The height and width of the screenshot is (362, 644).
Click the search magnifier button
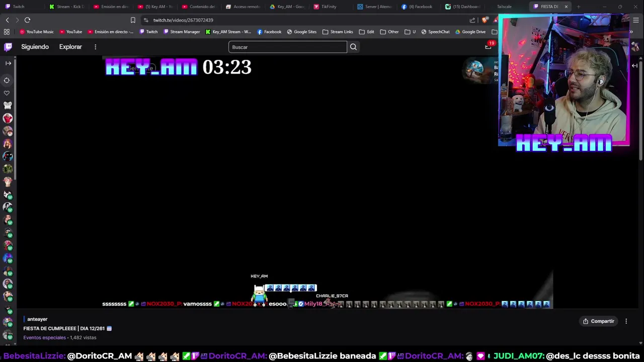pos(353,47)
